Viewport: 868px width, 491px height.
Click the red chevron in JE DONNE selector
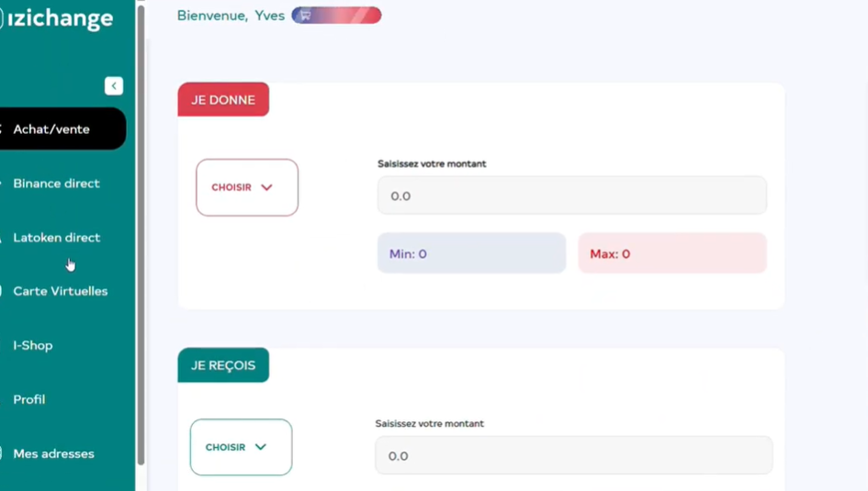[x=267, y=187]
